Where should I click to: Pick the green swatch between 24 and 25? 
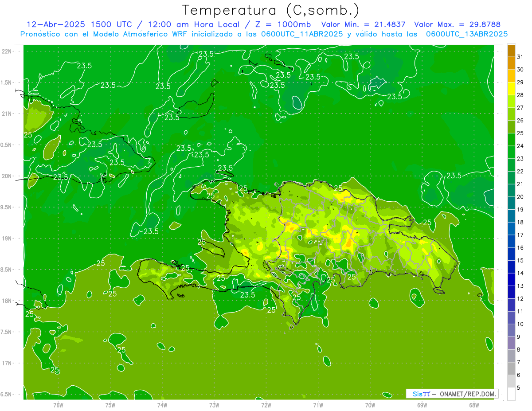(x=511, y=140)
